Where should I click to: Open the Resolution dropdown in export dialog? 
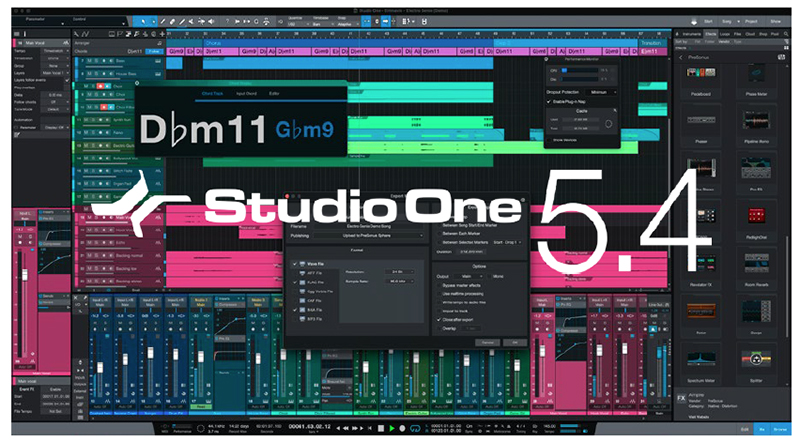(400, 272)
